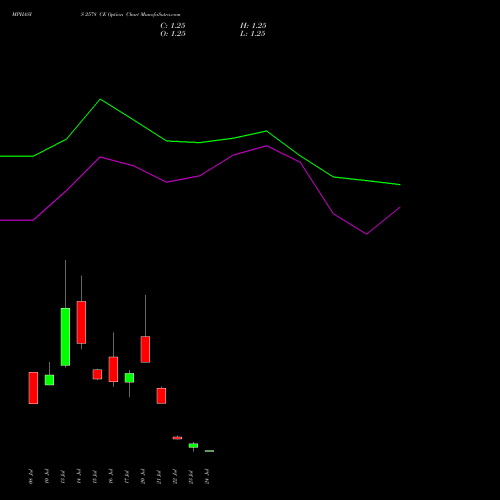Screen dimensions: 500x500
Task: Click the low value 'L: 1.25'
Action: [x=253, y=34]
